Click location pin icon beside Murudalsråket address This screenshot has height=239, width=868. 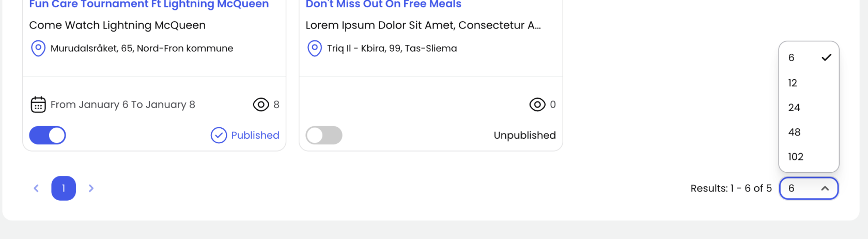38,48
